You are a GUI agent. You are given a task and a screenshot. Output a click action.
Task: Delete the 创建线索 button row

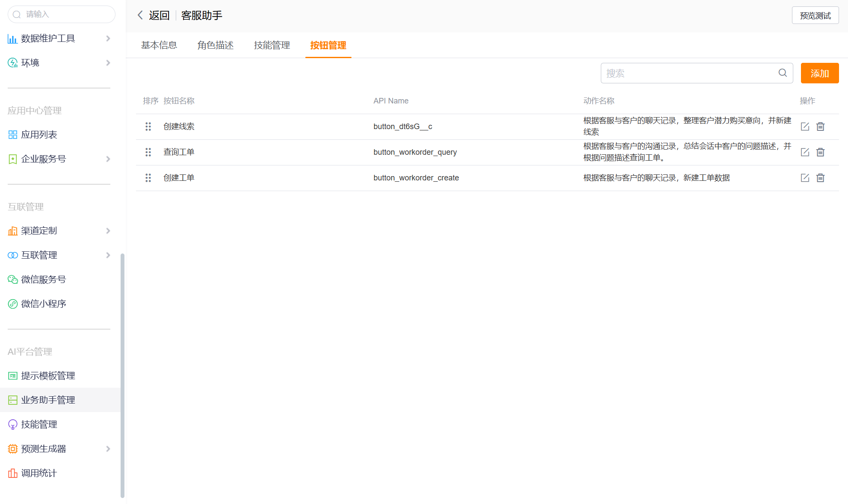point(820,127)
